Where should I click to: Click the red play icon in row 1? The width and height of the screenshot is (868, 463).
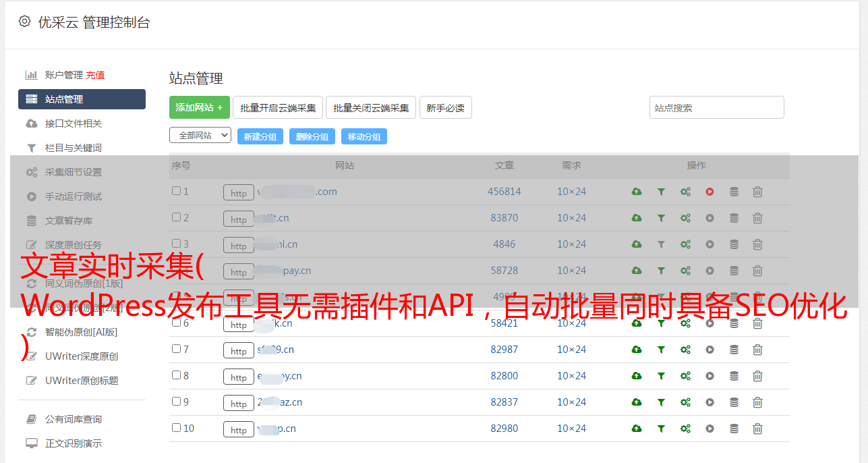710,192
